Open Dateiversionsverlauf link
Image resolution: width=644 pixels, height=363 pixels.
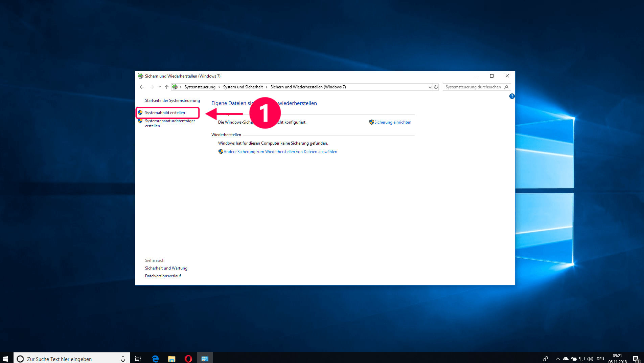(163, 276)
